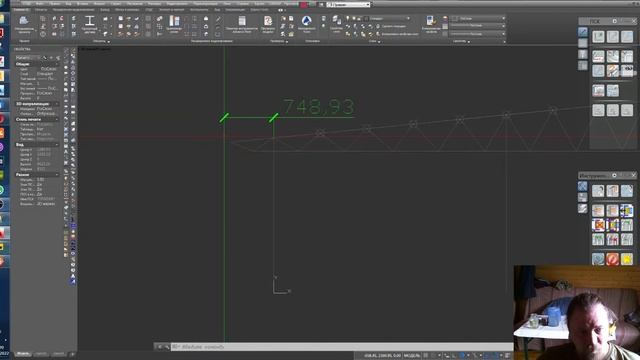Open the Лист1 layout tab
The image size is (640, 360).
point(41,354)
